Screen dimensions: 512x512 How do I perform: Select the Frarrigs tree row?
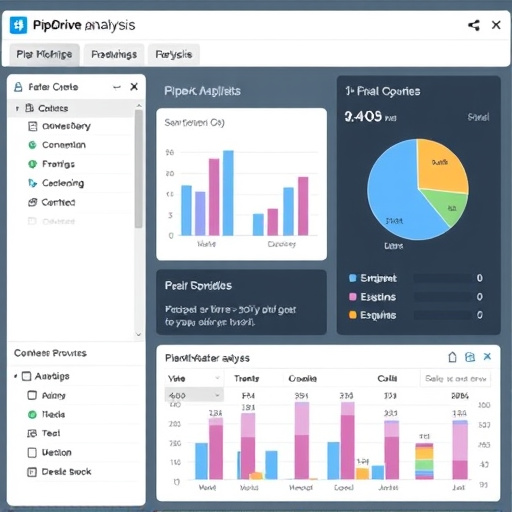71,164
